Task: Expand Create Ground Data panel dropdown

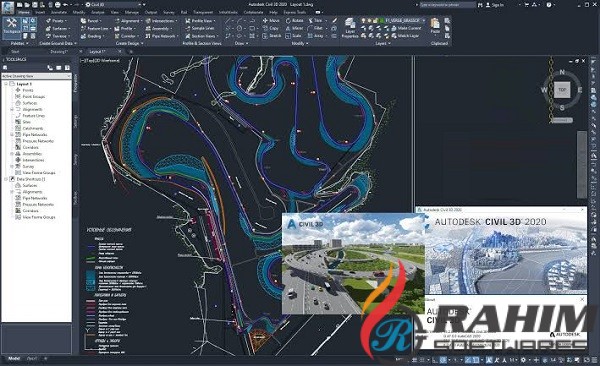Action: (x=57, y=44)
